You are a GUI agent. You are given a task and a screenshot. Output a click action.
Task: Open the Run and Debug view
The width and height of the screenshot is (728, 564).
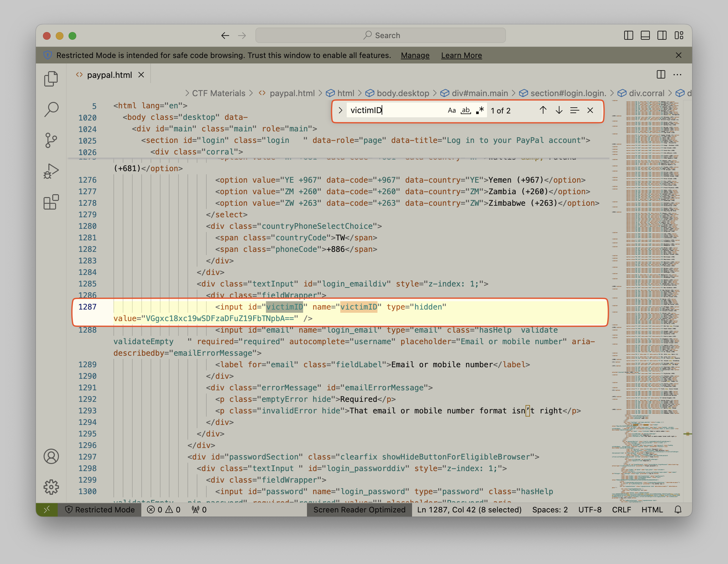point(51,171)
